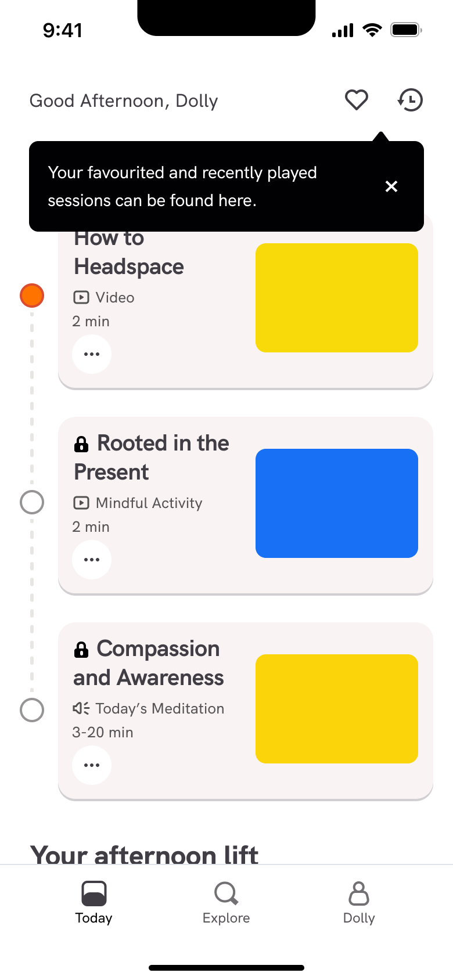This screenshot has width=453, height=980.
Task: Open the Dolly profile tab
Action: pos(359,903)
